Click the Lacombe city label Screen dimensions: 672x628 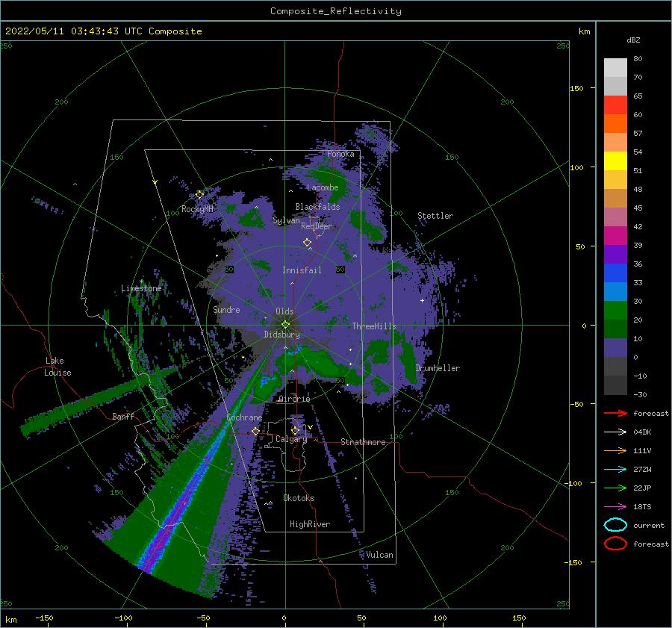323,187
